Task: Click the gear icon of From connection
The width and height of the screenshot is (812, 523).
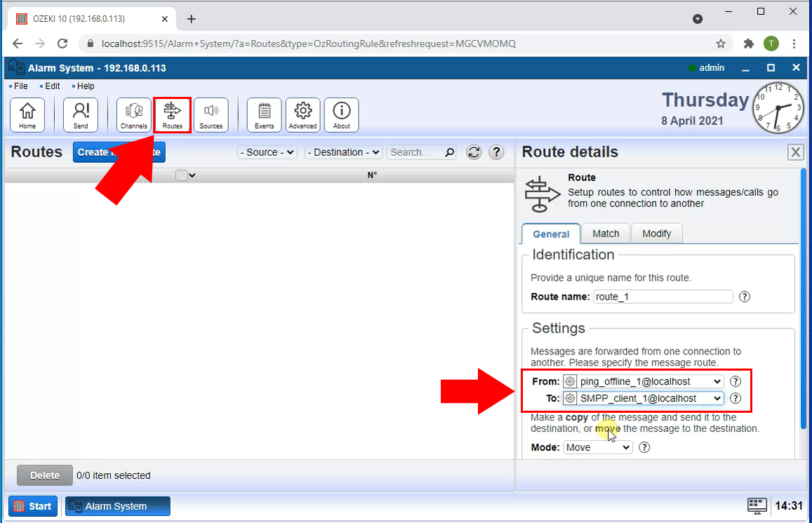Action: coord(570,382)
